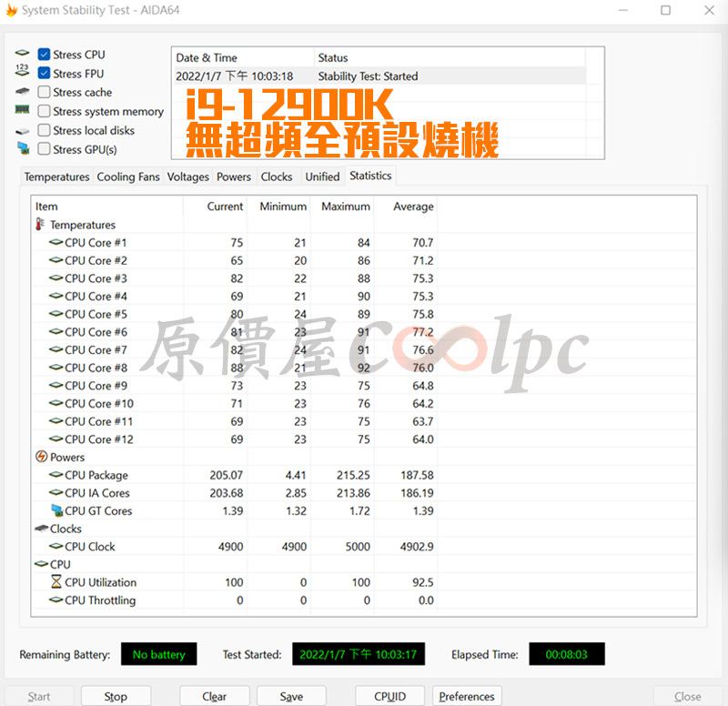Switch to the Temperatures tab
The height and width of the screenshot is (706, 728).
point(56,176)
